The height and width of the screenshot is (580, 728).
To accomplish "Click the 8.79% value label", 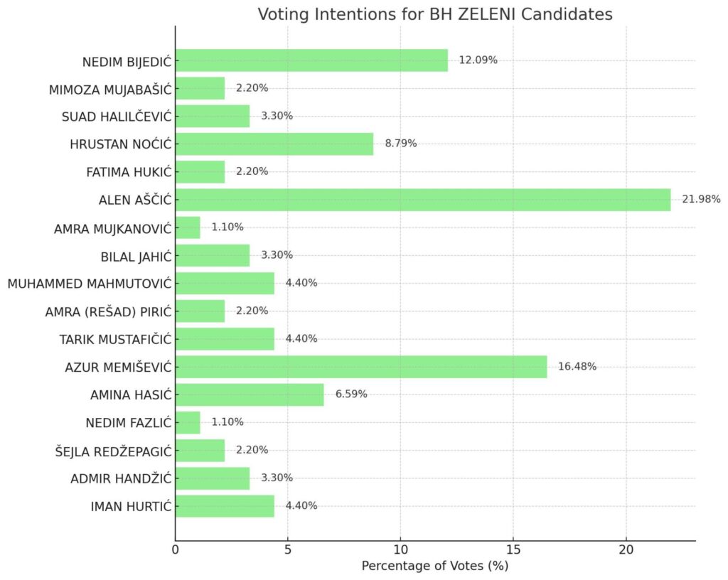I will 401,144.
